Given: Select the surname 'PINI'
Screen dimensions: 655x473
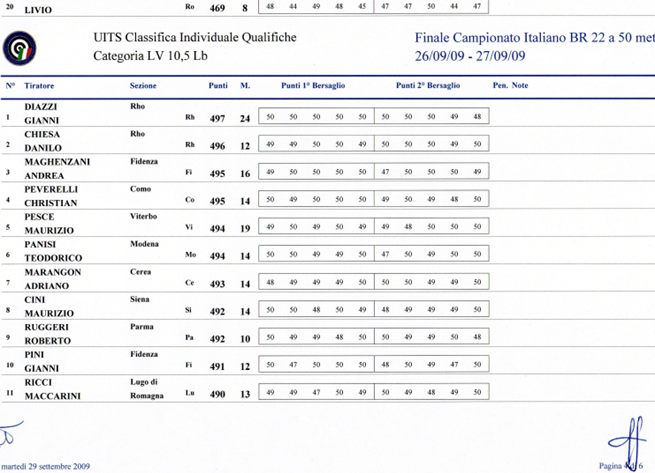Looking at the screenshot, I should 34,355.
